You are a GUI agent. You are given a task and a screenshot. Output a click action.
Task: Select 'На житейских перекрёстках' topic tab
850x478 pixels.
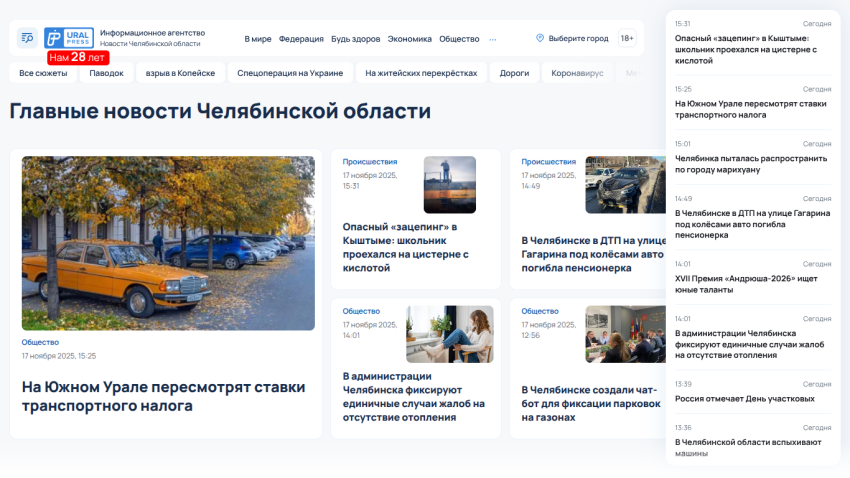421,73
